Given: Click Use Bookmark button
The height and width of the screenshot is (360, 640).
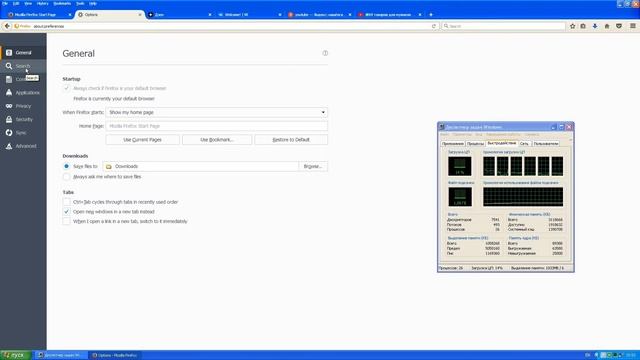Looking at the screenshot, I should pos(217,140).
